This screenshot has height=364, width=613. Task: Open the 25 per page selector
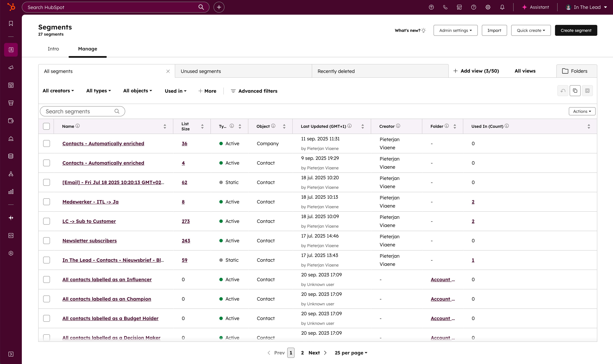[351, 353]
